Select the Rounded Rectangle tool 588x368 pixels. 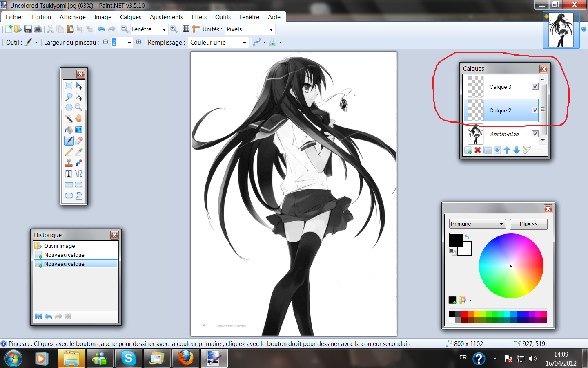79,185
